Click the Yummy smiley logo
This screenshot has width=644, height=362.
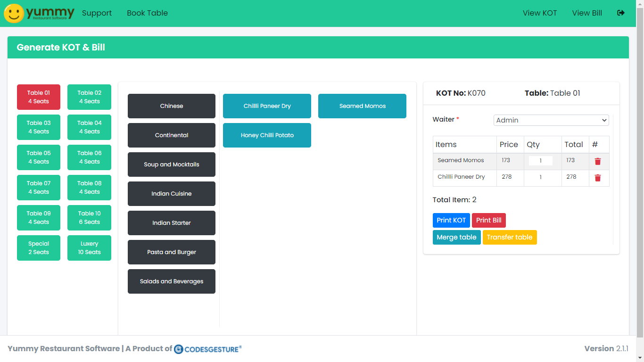click(14, 13)
